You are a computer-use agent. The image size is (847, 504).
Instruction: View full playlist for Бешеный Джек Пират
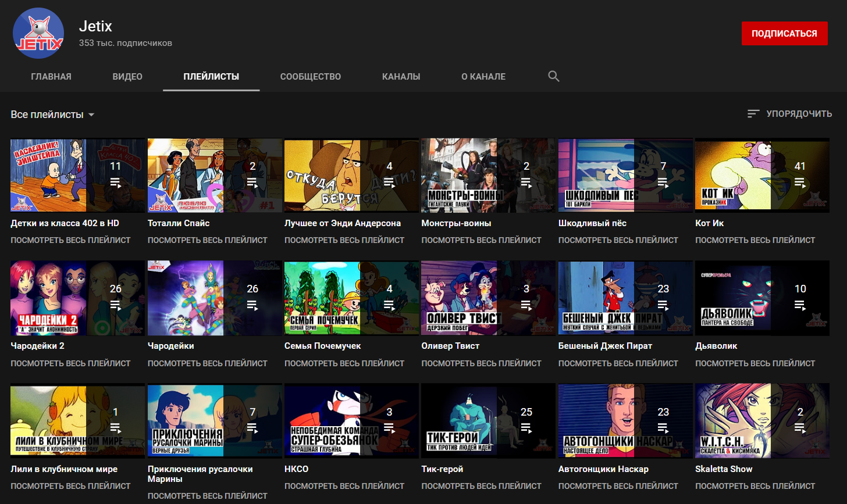tap(618, 363)
